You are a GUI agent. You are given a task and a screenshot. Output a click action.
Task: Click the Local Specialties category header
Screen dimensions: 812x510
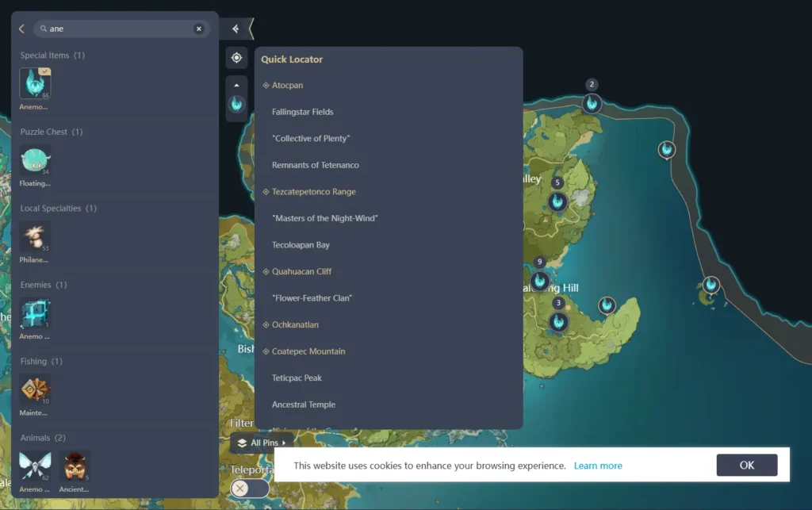[59, 208]
